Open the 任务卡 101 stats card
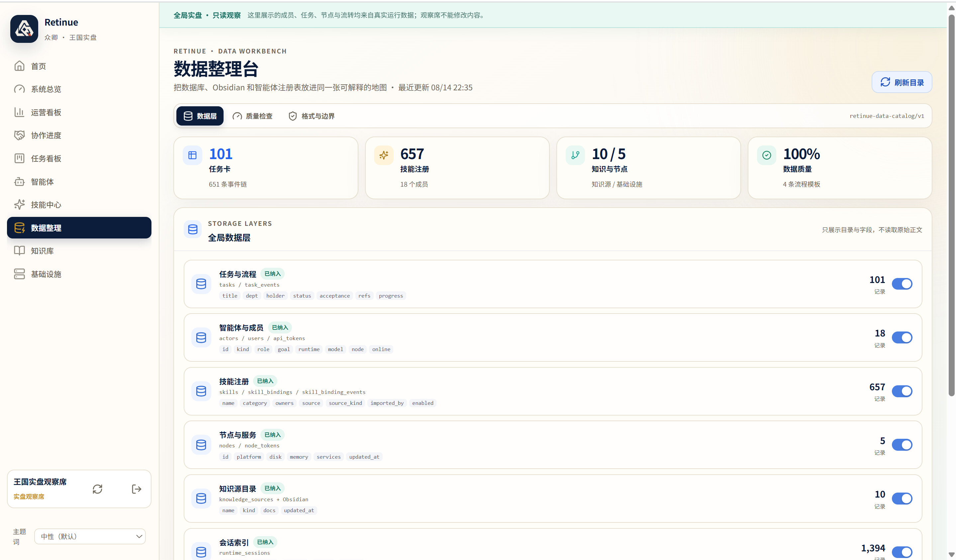Screen dimensions: 956x560 pos(265,168)
